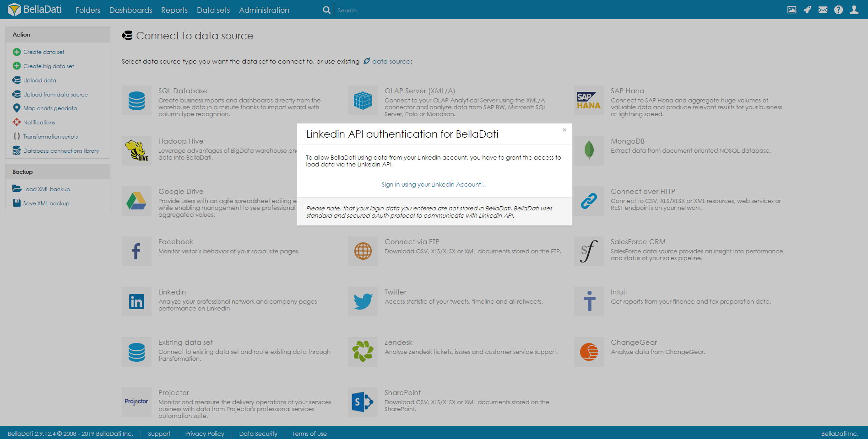Click the Twitter heading text
This screenshot has height=439, width=868.
(x=396, y=292)
